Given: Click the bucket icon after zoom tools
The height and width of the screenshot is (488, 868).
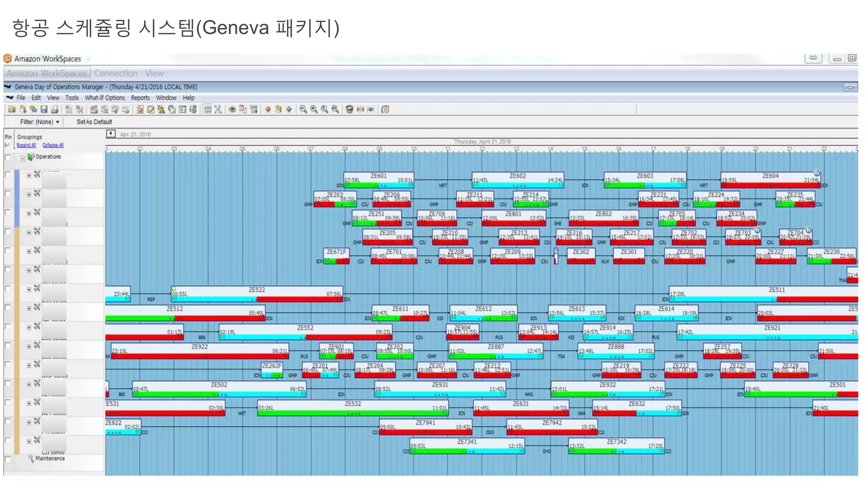Looking at the screenshot, I should point(349,109).
